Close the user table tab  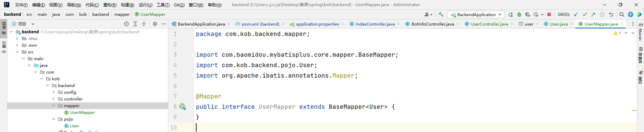coord(537,24)
